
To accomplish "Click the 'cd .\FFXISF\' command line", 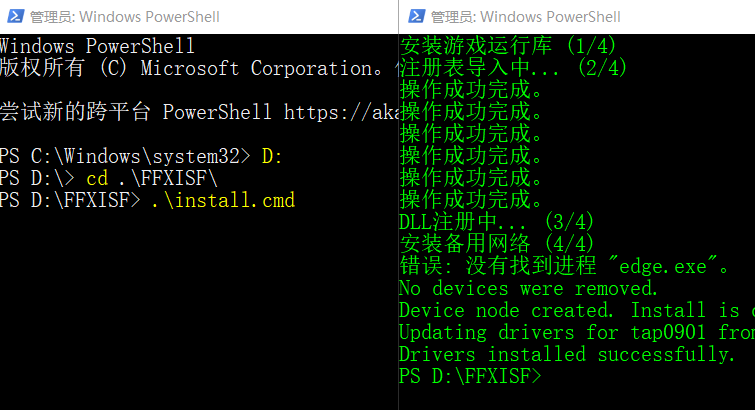I will click(x=152, y=178).
